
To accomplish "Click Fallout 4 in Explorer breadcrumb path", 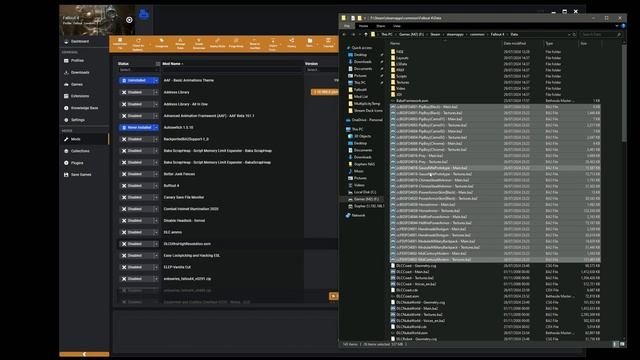I will [498, 34].
